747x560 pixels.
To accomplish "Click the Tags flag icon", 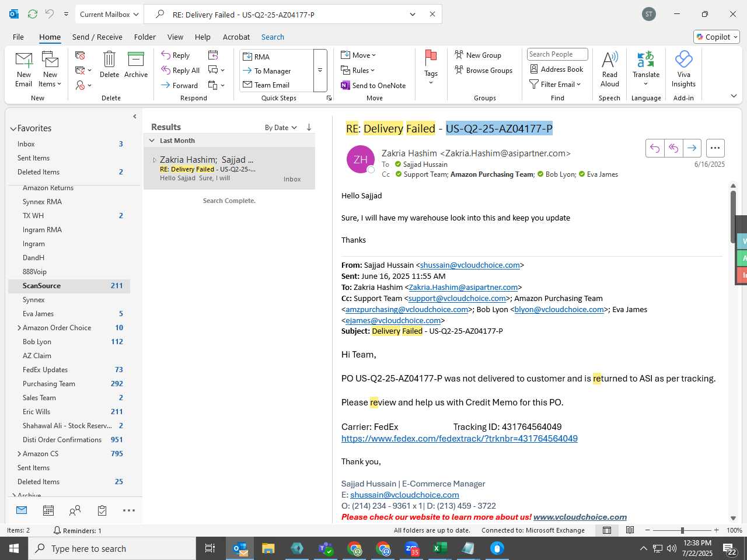I will (431, 58).
